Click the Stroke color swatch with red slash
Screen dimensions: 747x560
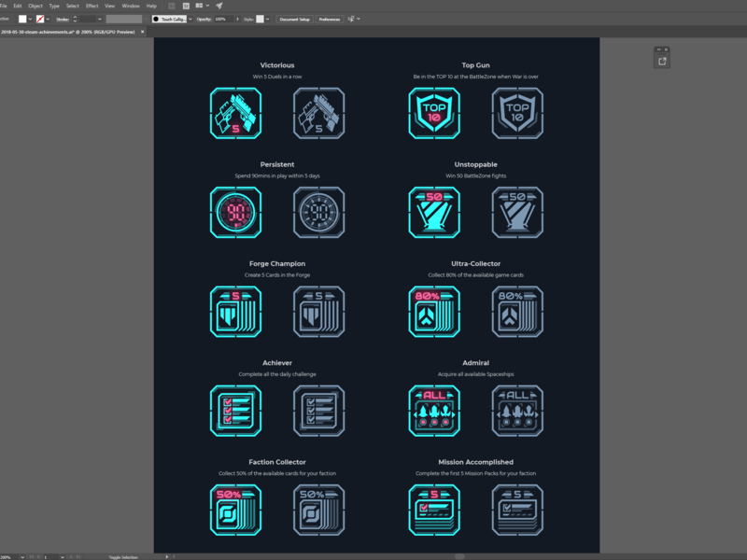(x=40, y=19)
